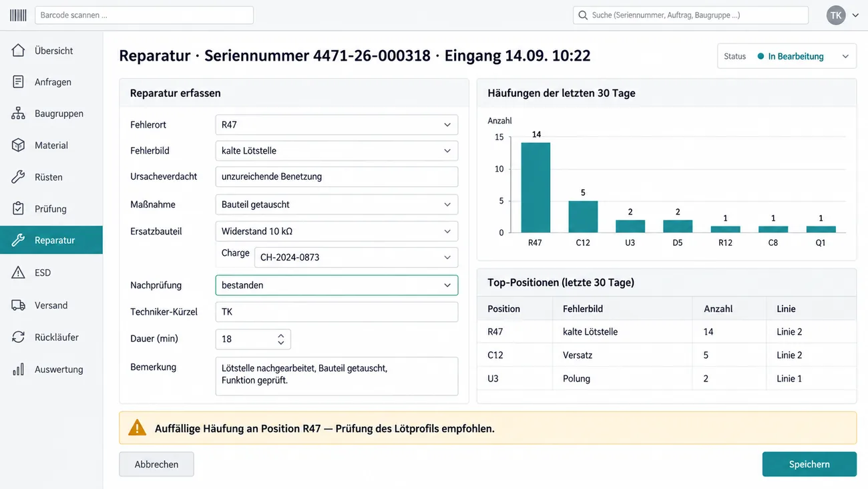
Task: Click the Bemerkung text area
Action: (x=337, y=376)
